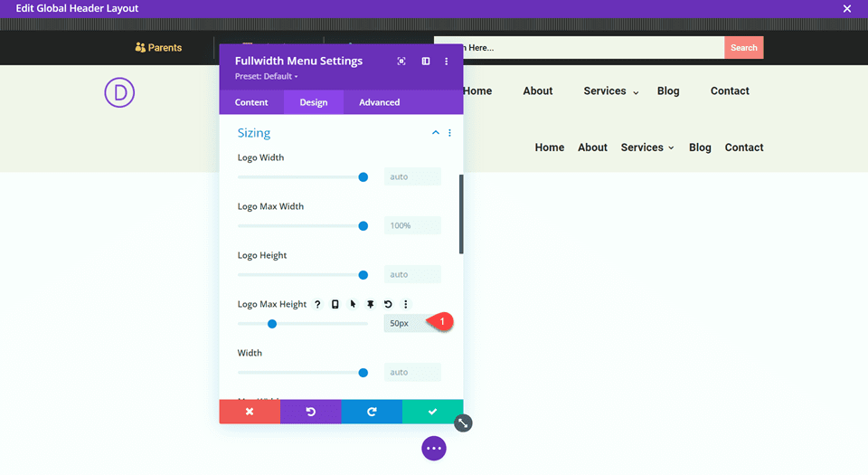Screen dimensions: 868x475
Task: Collapse the Sizing section
Action: pyautogui.click(x=436, y=133)
